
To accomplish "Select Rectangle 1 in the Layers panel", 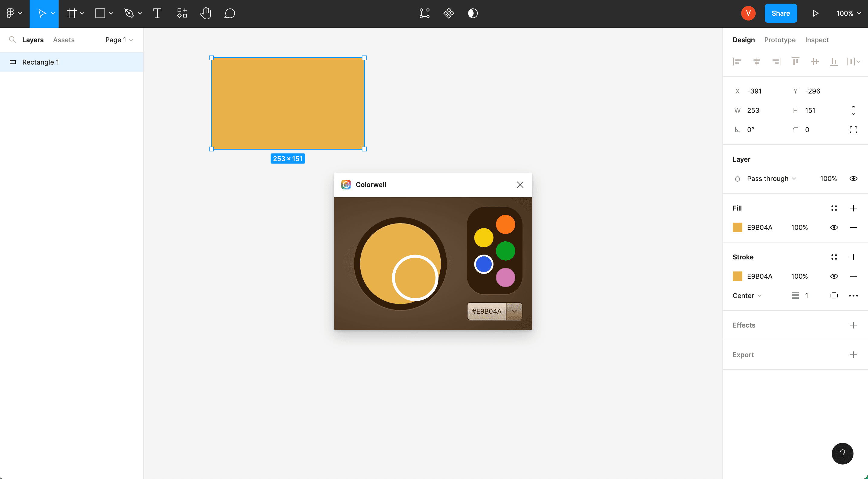I will point(40,62).
